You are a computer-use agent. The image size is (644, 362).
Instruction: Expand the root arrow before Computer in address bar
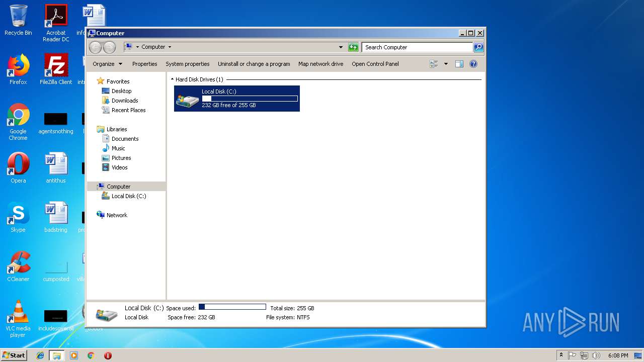coord(137,47)
